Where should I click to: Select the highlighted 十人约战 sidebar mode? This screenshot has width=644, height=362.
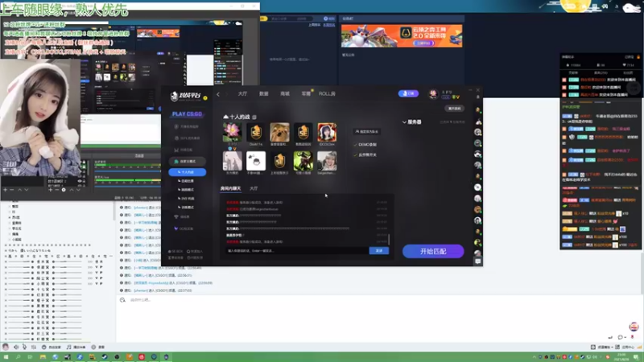(x=188, y=172)
